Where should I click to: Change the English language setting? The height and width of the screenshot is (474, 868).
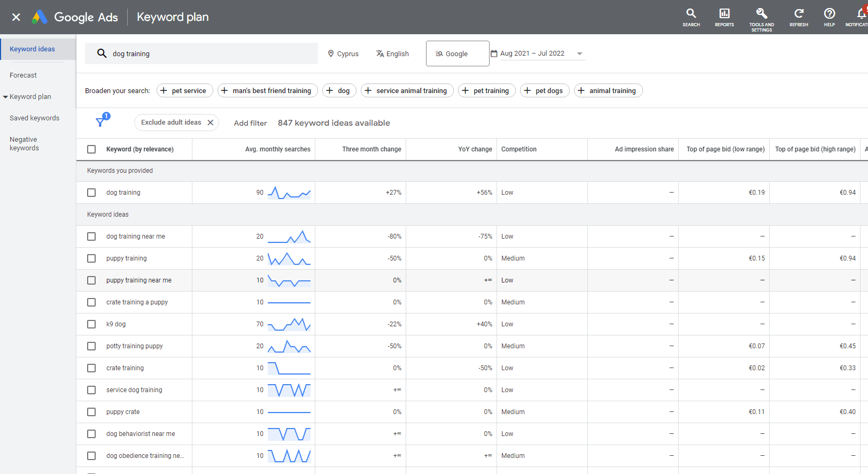click(x=392, y=53)
